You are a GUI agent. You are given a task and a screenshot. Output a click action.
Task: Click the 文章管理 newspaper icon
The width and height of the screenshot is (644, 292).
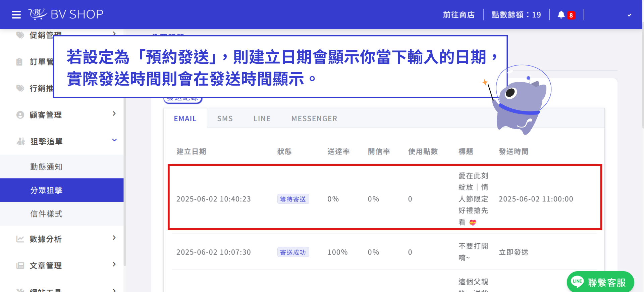(x=20, y=266)
